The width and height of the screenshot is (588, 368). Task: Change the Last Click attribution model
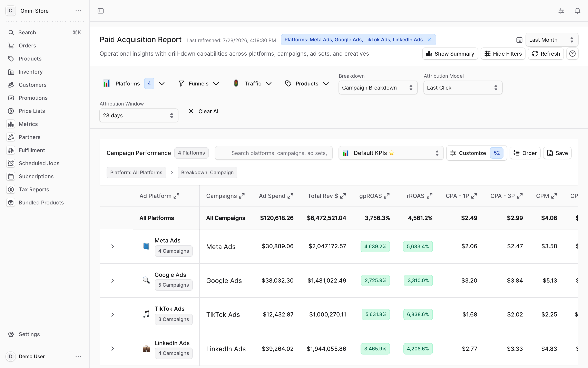tap(463, 88)
